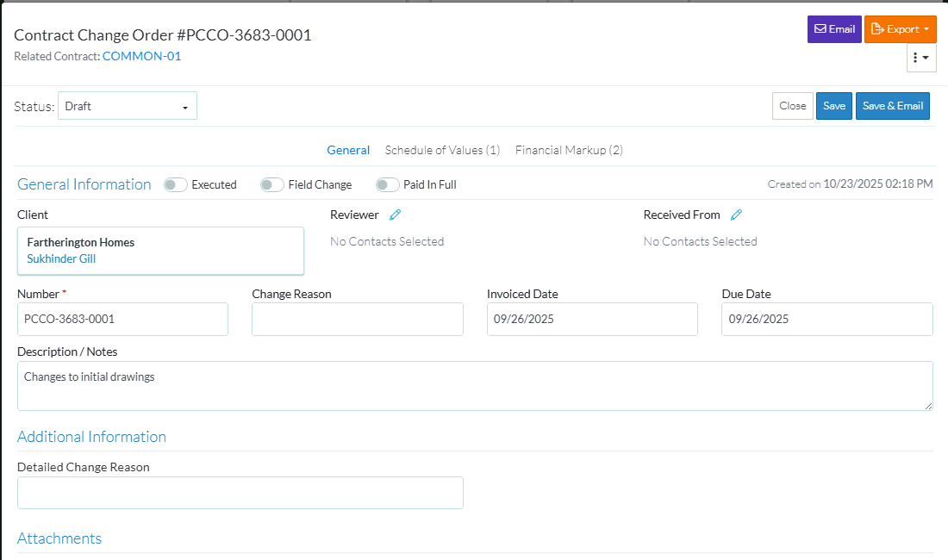Select the General tab
This screenshot has width=948, height=560.
click(x=348, y=150)
